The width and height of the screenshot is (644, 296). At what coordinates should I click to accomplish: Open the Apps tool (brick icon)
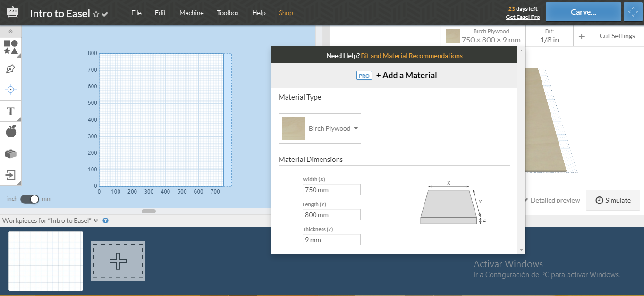[x=11, y=153]
